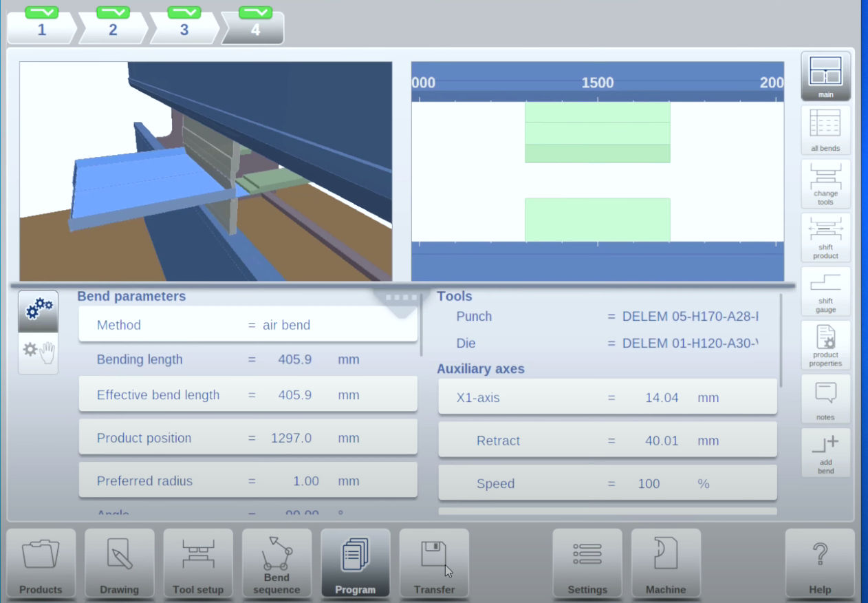Image resolution: width=868 pixels, height=603 pixels.
Task: Select bend step 2 at top
Action: (113, 30)
